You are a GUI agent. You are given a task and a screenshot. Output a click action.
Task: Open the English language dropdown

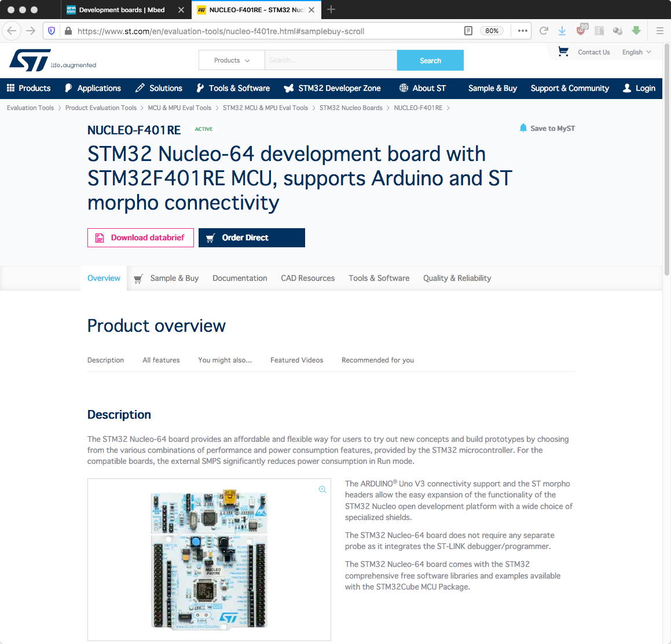(636, 52)
